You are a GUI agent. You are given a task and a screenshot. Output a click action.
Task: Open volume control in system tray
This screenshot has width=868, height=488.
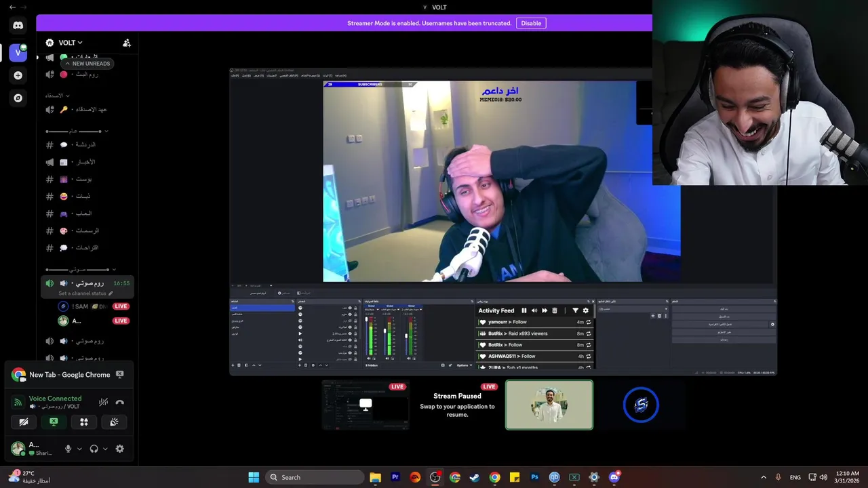pos(824,477)
